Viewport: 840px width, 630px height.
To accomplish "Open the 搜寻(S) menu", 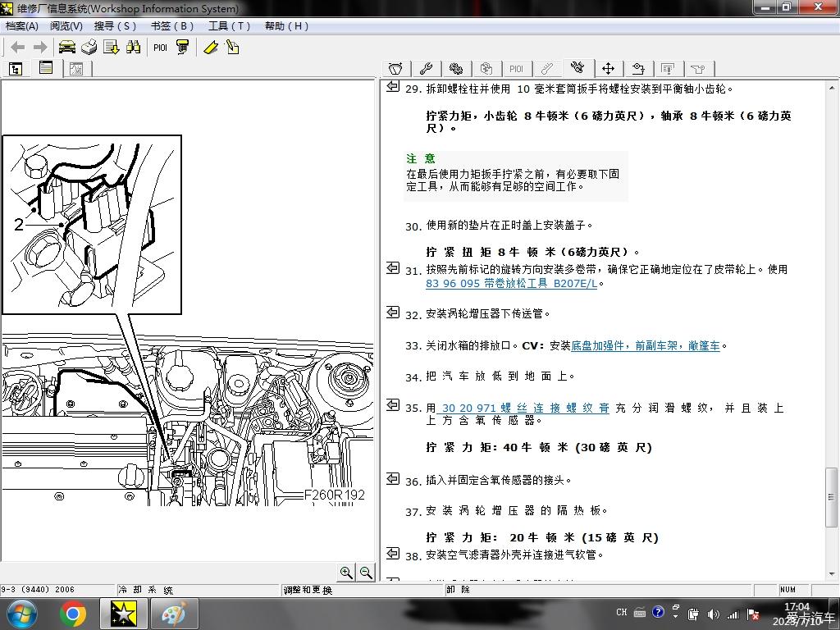I will coord(115,25).
